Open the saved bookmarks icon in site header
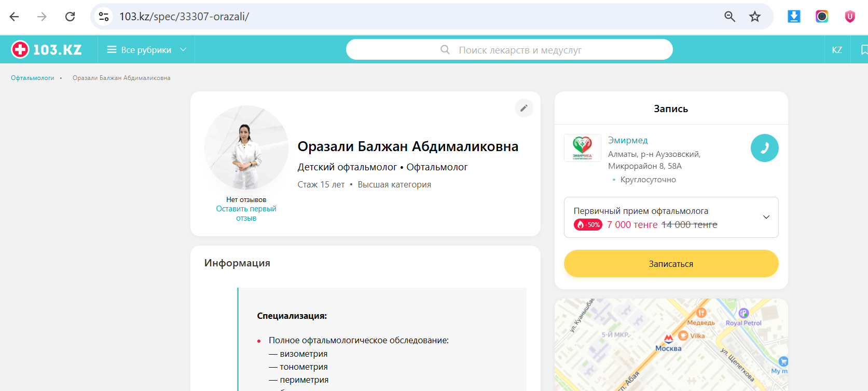 click(863, 50)
